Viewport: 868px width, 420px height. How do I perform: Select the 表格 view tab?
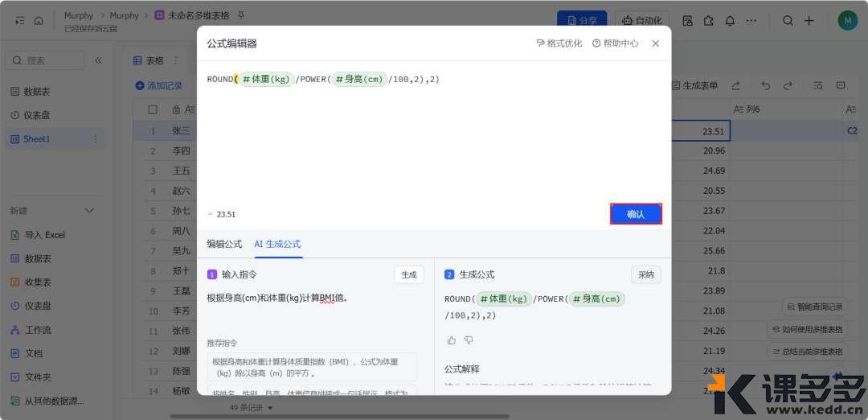click(x=149, y=60)
